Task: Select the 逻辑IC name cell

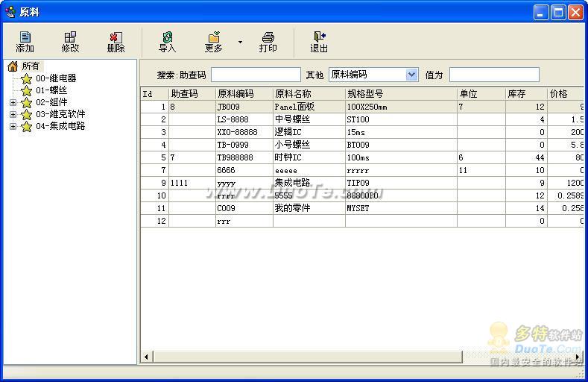Action: 309,132
